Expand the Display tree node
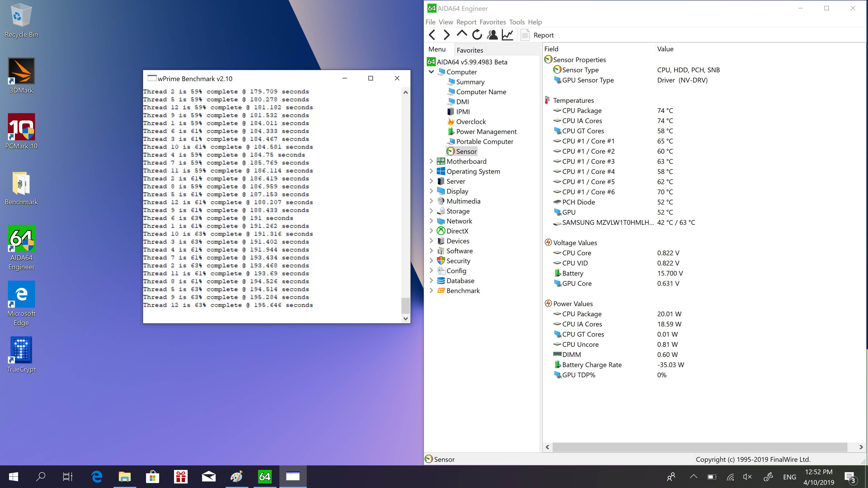The height and width of the screenshot is (488, 868). (431, 191)
